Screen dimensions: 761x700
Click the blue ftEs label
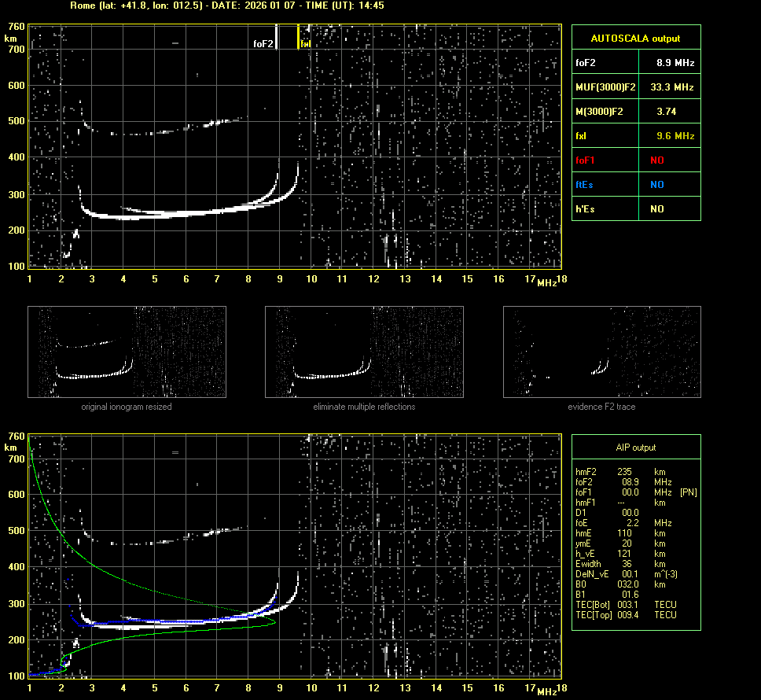click(x=584, y=185)
